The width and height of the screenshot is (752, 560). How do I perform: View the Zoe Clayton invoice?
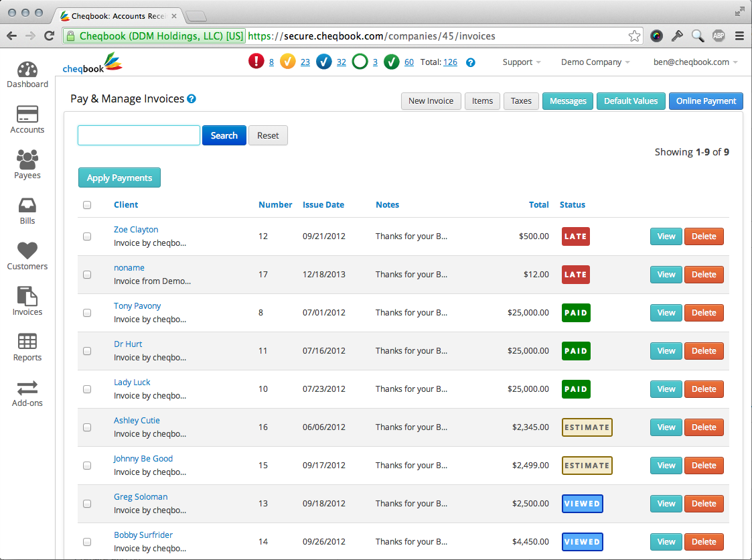point(666,236)
